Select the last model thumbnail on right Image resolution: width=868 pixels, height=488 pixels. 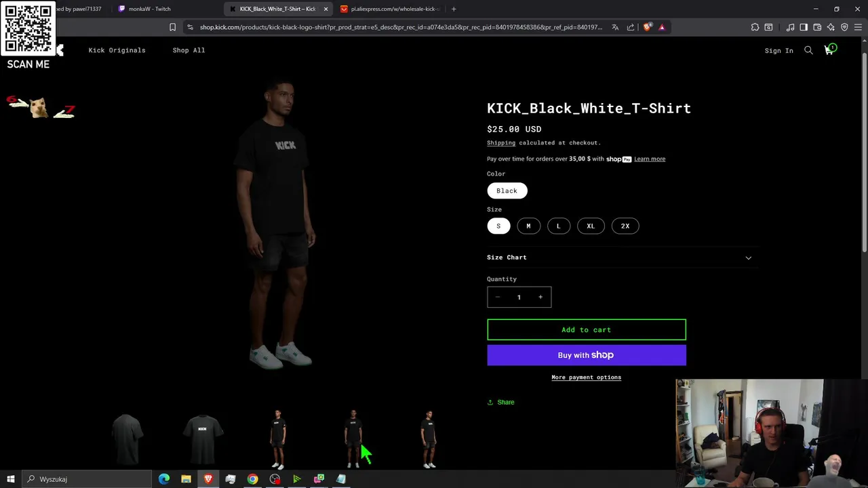[x=429, y=439]
